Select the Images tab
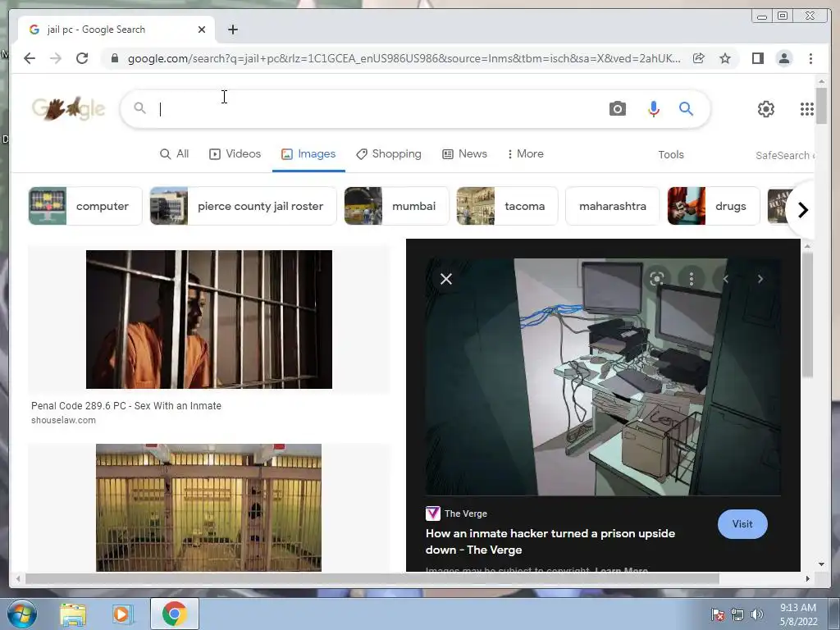Screen dimensions: 840x630 coord(308,153)
